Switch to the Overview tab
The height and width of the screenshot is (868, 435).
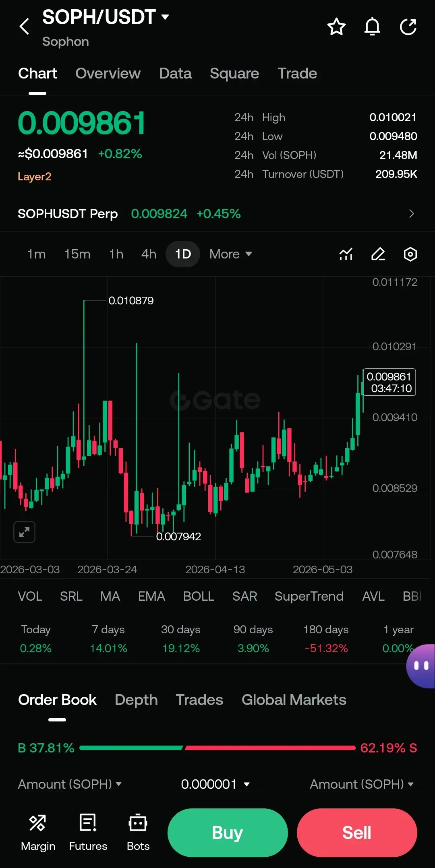[x=108, y=74]
